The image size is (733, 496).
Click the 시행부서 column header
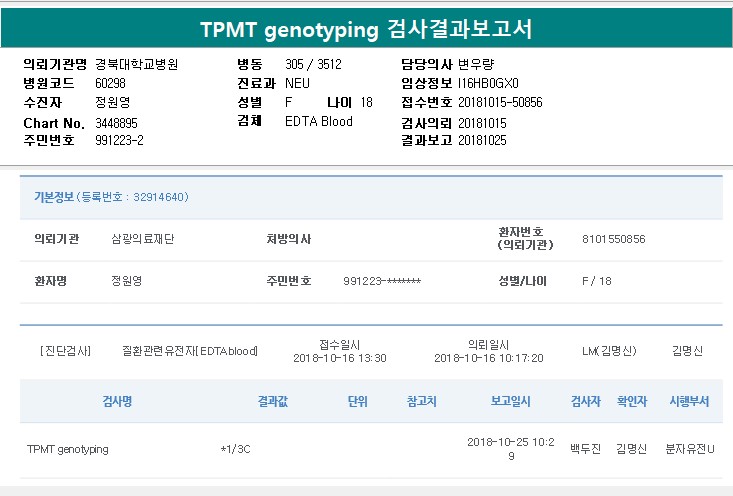[x=689, y=402]
